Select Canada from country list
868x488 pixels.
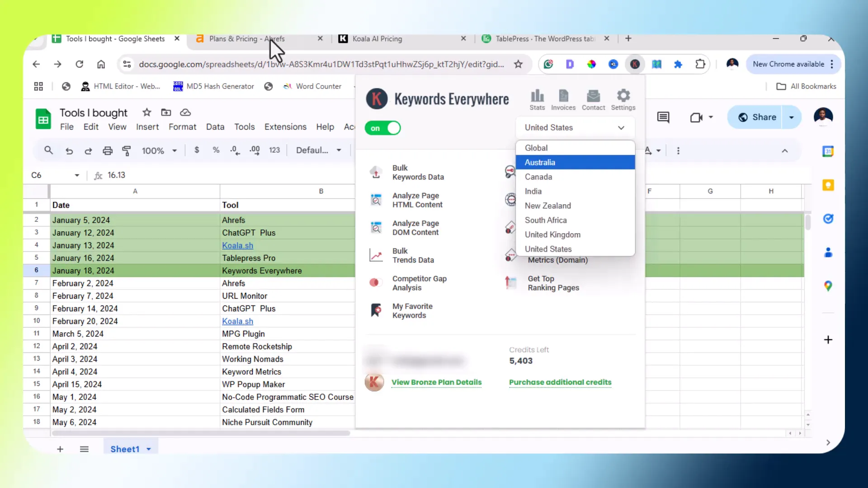[575, 177]
